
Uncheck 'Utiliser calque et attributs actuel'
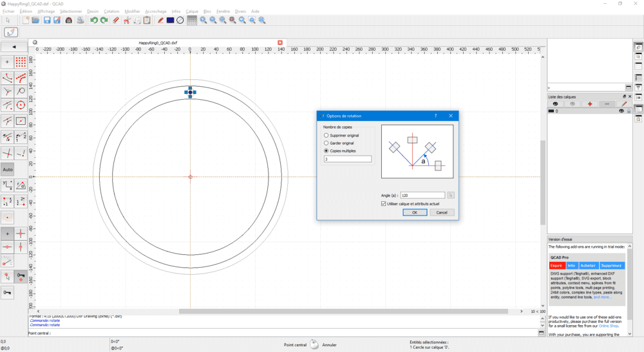point(384,203)
